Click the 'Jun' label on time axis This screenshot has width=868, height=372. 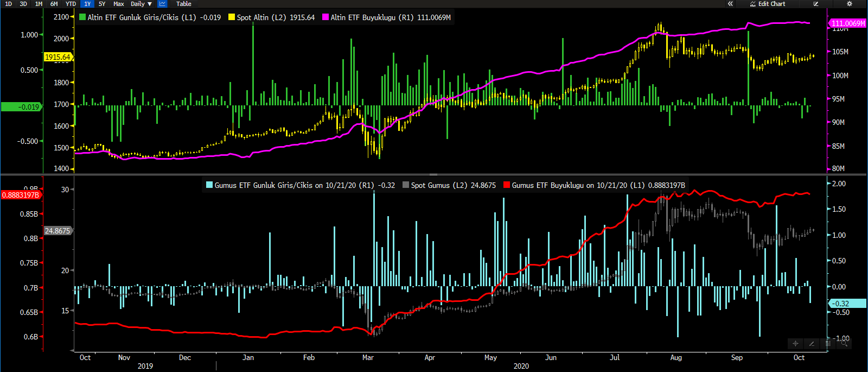coord(551,357)
